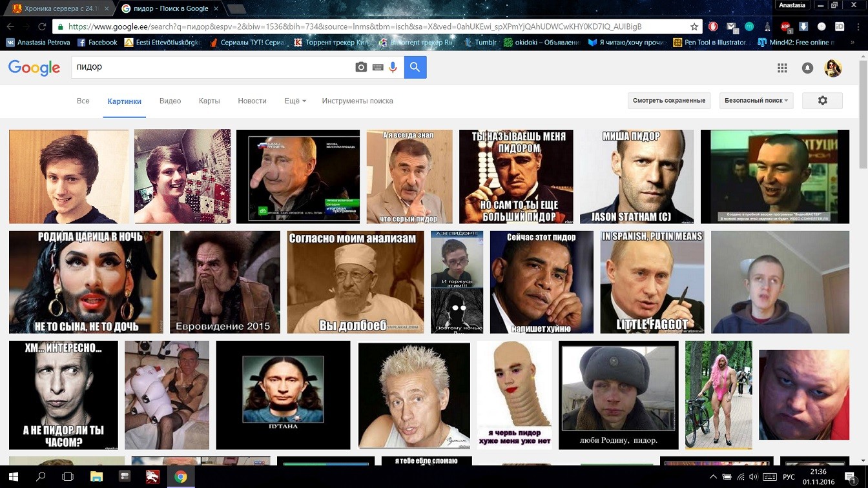This screenshot has width=868, height=488.
Task: Click the Смотреть сохраненные button
Action: point(668,101)
